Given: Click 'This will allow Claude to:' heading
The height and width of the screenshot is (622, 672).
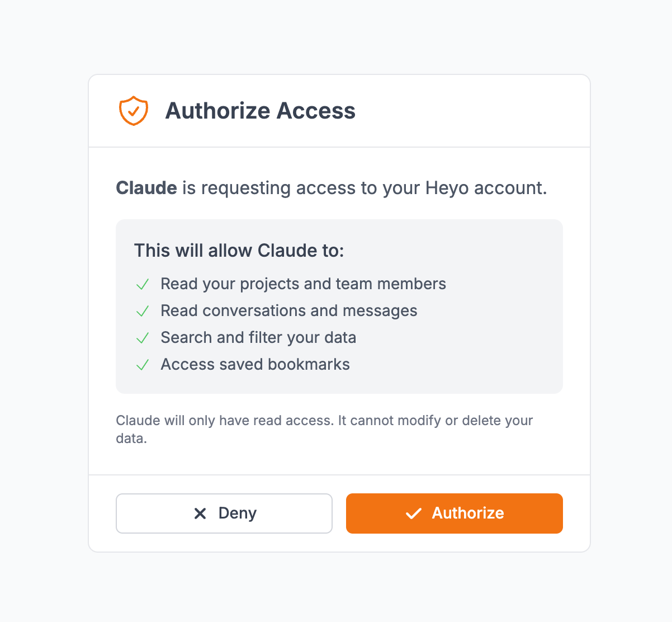Looking at the screenshot, I should [x=239, y=251].
